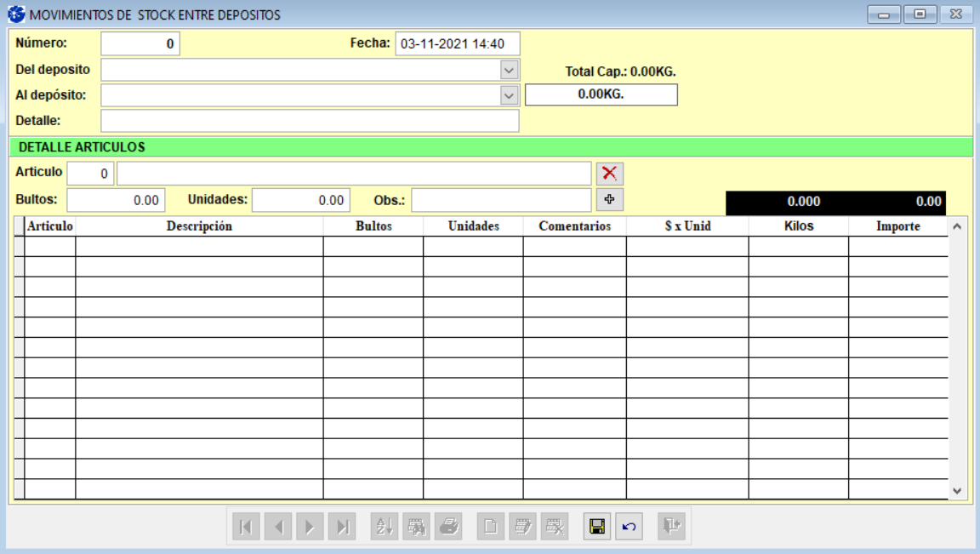The image size is (980, 554).
Task: Open the 'Del deposito' dropdown
Action: point(509,70)
